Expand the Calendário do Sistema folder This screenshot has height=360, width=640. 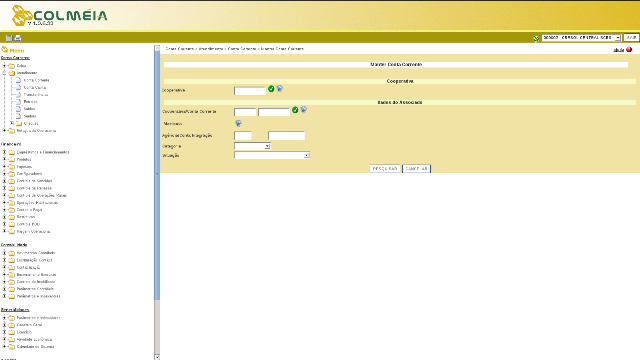(4, 346)
